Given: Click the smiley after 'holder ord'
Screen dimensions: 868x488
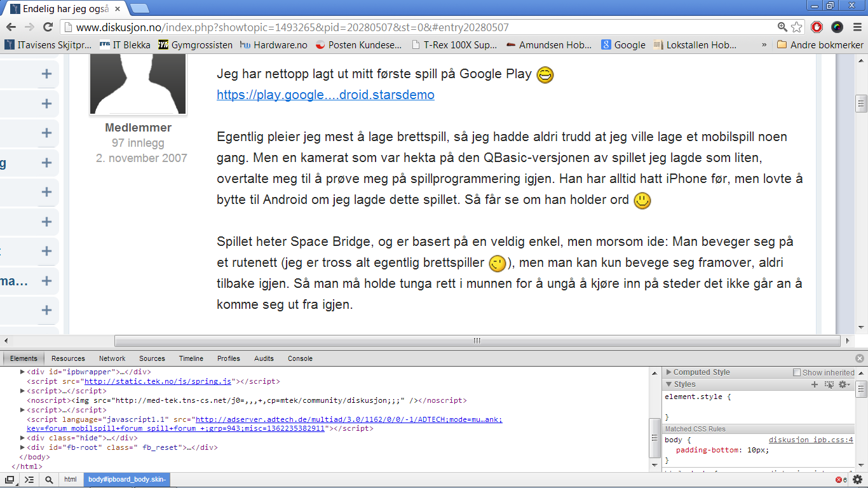Looking at the screenshot, I should click(x=642, y=201).
